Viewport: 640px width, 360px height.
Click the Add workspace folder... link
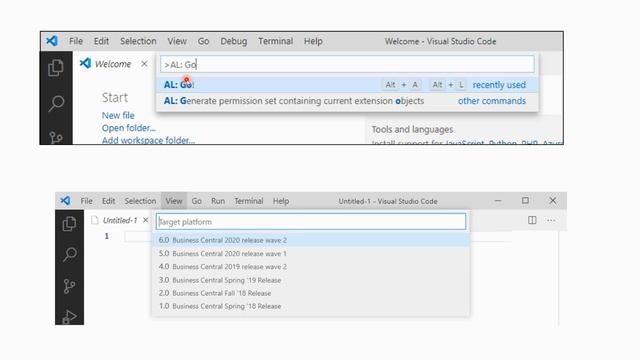click(x=148, y=140)
